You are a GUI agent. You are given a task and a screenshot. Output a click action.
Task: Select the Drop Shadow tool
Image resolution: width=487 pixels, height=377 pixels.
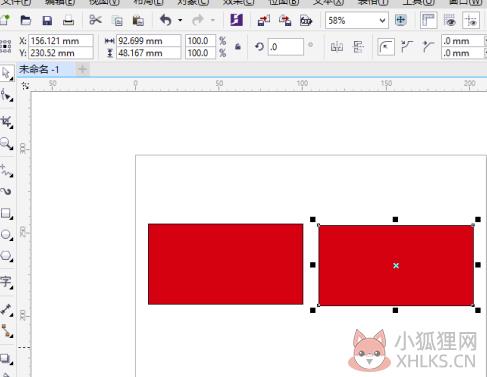6,359
